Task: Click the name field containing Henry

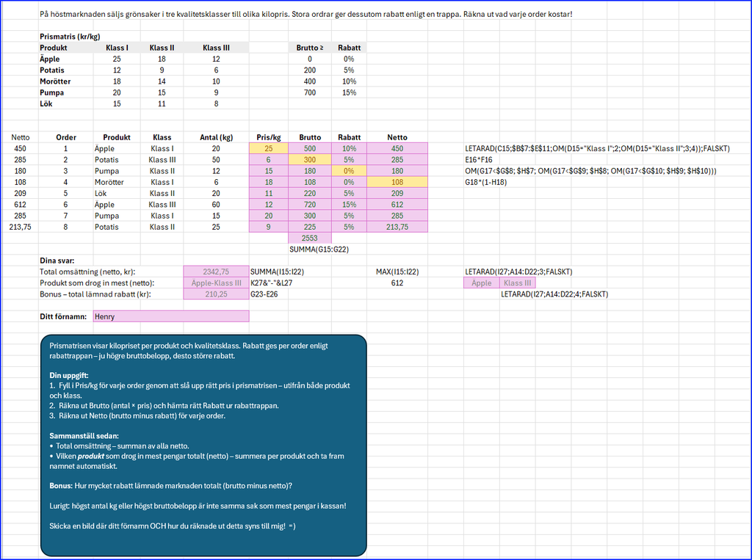Action: 171,316
